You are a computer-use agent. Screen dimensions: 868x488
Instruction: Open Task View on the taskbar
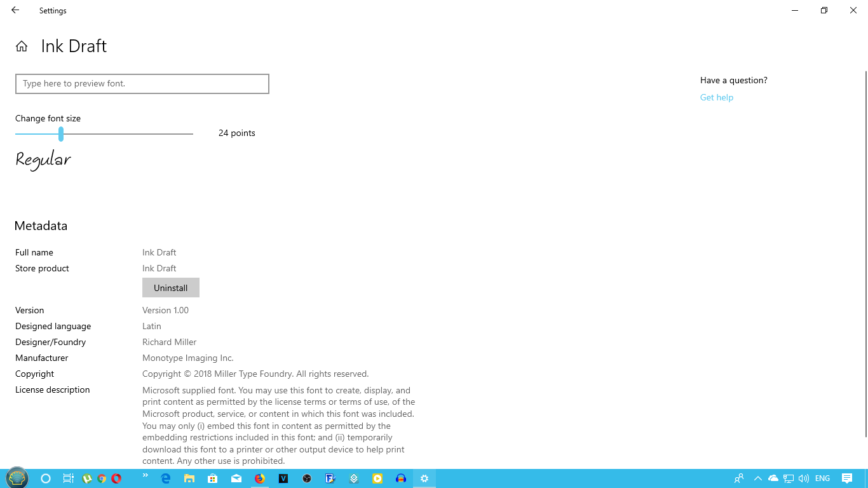(68, 478)
